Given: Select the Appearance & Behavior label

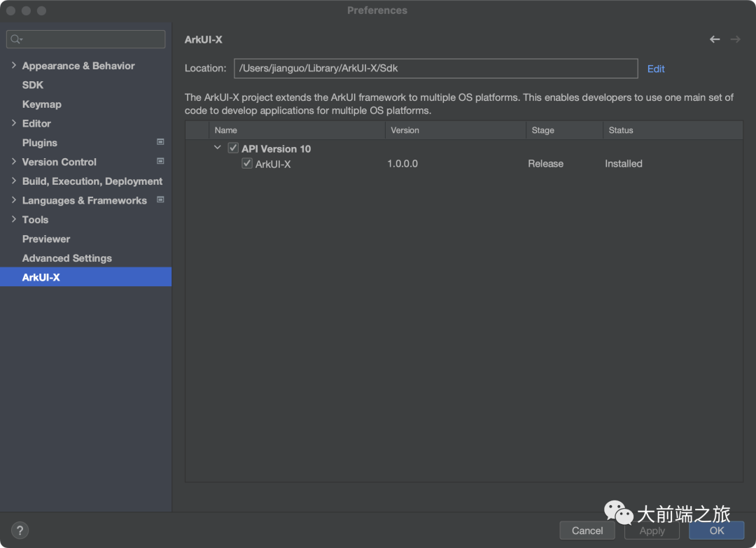Looking at the screenshot, I should coord(78,66).
